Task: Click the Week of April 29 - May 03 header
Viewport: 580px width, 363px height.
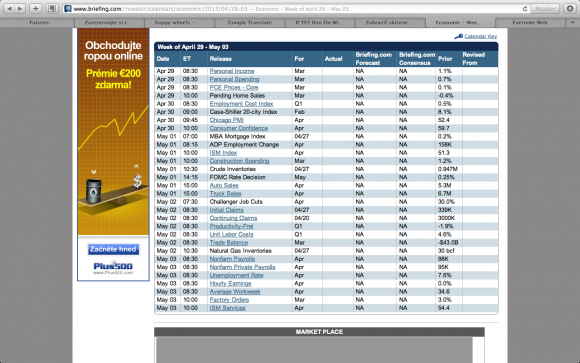Action: pos(193,47)
